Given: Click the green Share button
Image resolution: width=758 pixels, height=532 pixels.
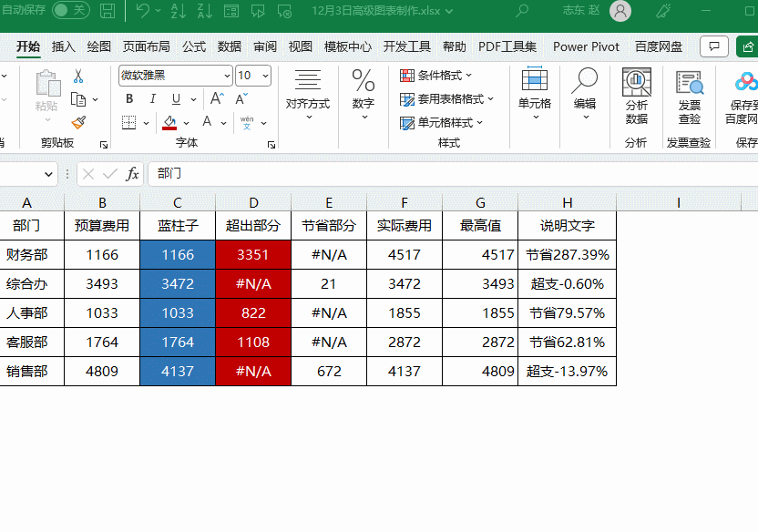Looking at the screenshot, I should pyautogui.click(x=747, y=46).
